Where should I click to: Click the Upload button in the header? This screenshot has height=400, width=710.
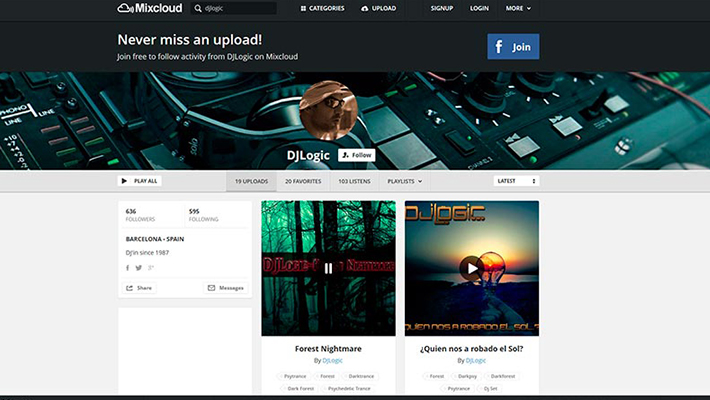(x=377, y=8)
